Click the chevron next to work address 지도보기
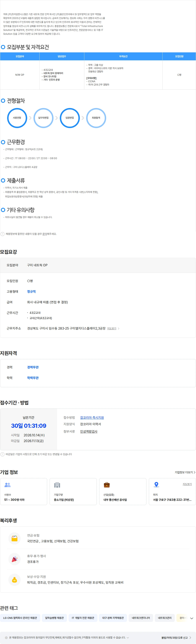This screenshot has height=644, width=196. pos(118,329)
